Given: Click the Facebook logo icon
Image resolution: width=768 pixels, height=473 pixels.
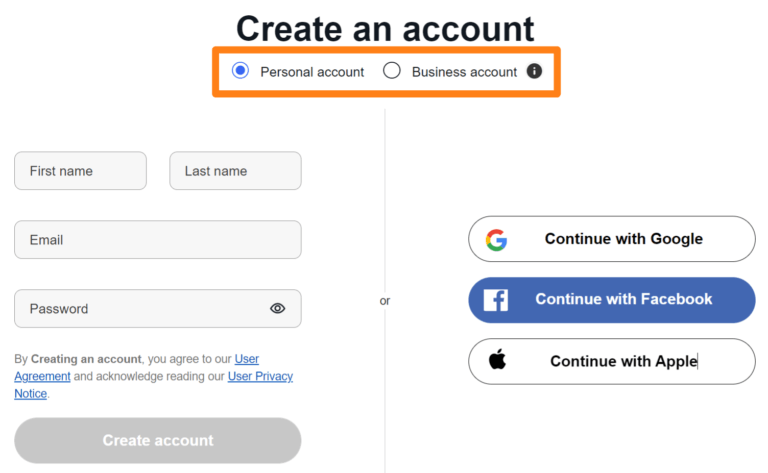Looking at the screenshot, I should pos(496,300).
